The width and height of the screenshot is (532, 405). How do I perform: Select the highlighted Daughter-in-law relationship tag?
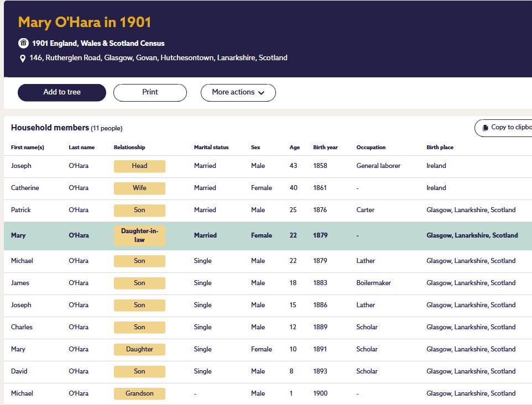click(x=139, y=235)
